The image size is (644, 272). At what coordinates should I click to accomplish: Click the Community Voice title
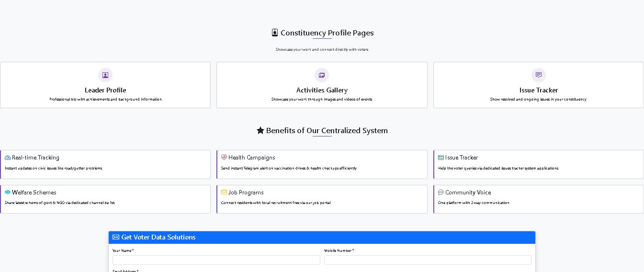point(468,193)
